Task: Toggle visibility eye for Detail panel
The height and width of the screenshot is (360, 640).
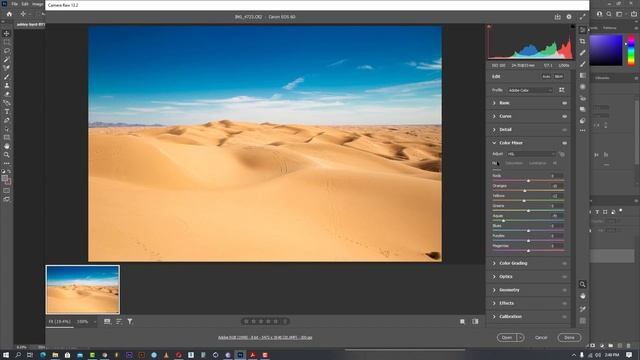Action: 564,130
